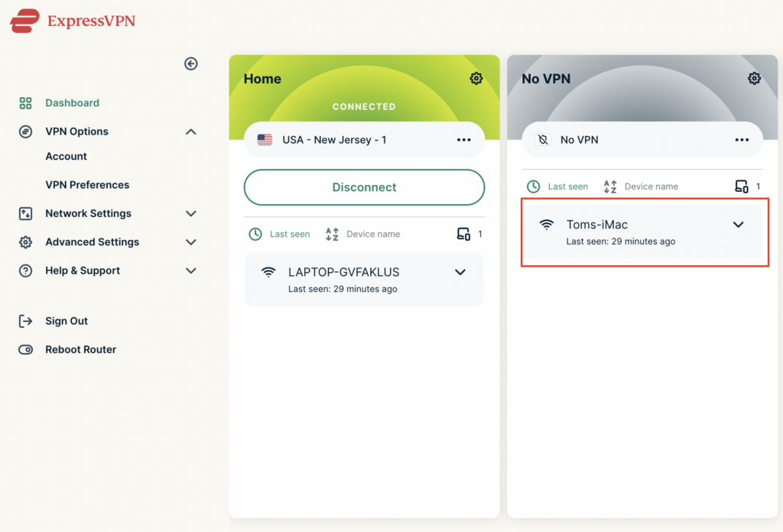
Task: Click the Sign Out arrow icon
Action: point(25,321)
